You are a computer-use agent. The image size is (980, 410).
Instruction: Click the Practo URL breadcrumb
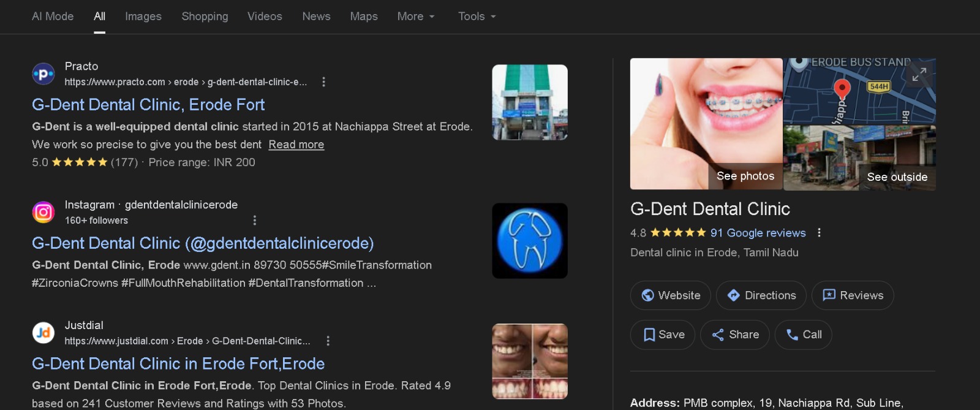point(186,82)
